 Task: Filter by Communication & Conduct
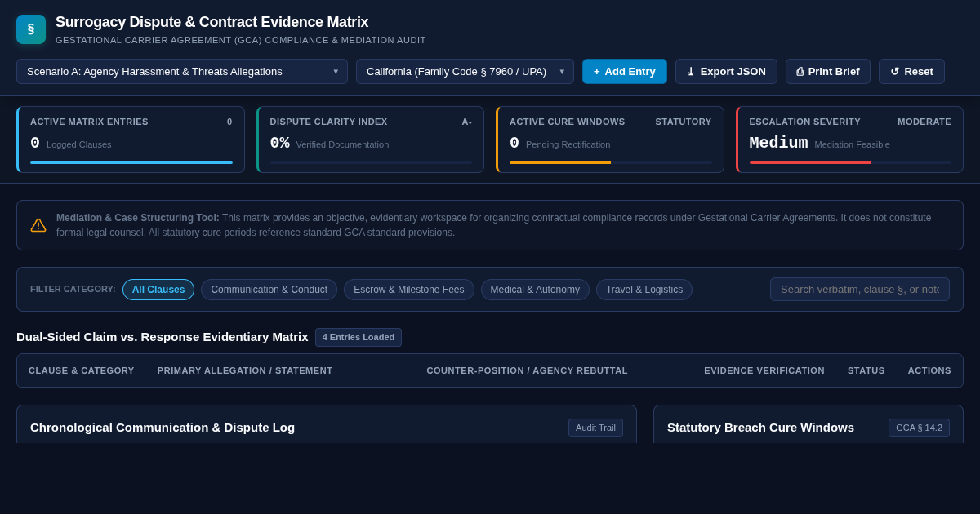coord(269,290)
